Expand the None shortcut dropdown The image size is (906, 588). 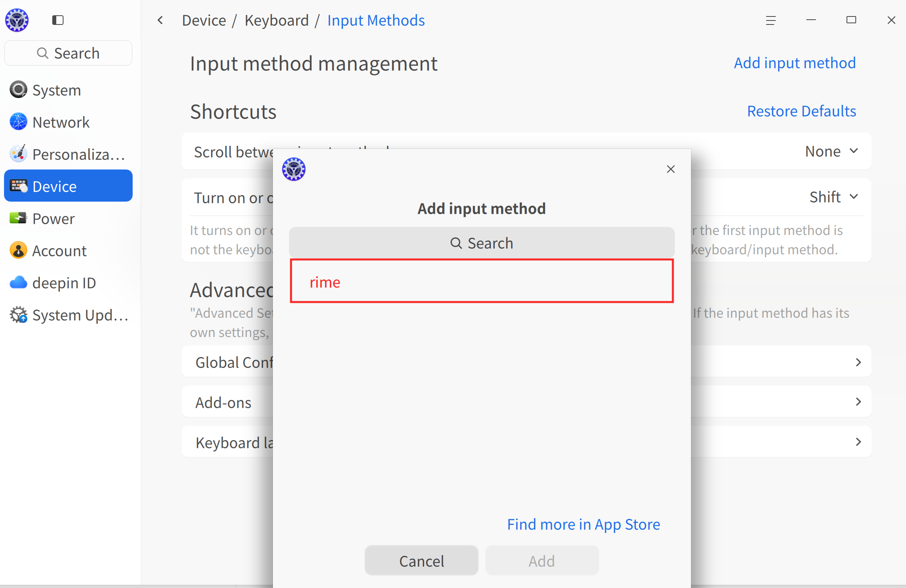click(x=831, y=151)
